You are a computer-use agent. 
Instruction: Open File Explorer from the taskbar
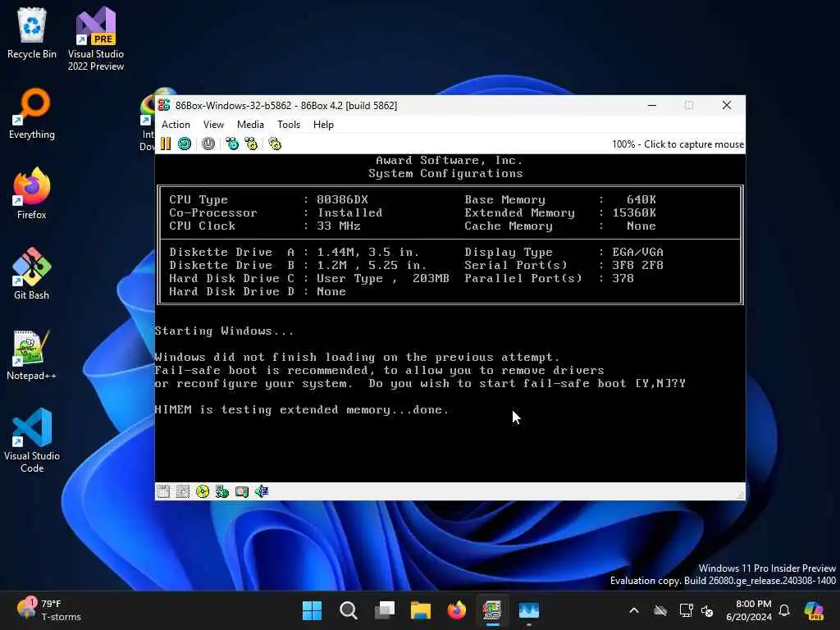pyautogui.click(x=421, y=610)
